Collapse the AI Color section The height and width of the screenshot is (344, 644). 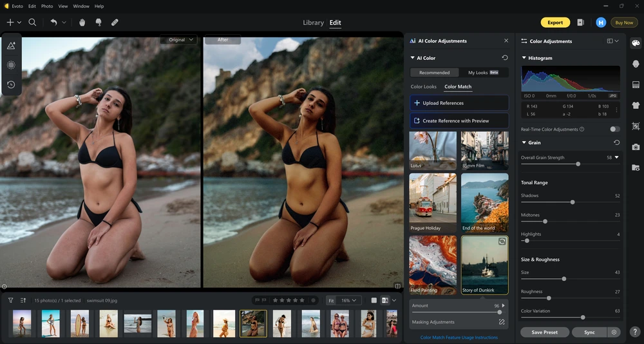click(x=412, y=58)
